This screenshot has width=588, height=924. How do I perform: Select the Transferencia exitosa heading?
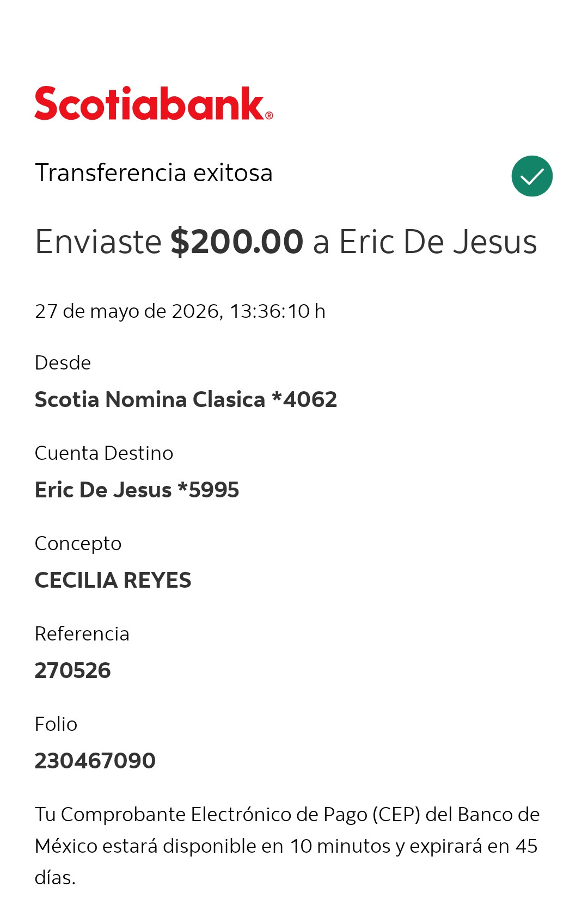coord(154,173)
